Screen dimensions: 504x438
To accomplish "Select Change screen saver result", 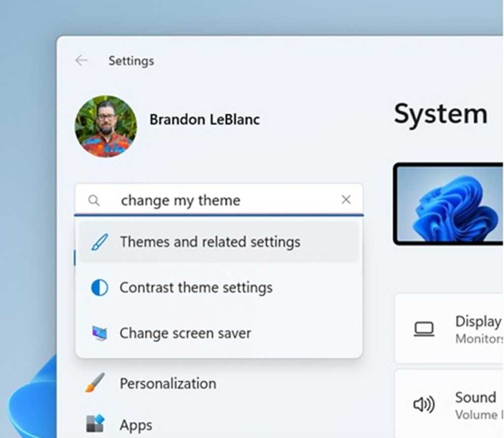I will pyautogui.click(x=185, y=333).
